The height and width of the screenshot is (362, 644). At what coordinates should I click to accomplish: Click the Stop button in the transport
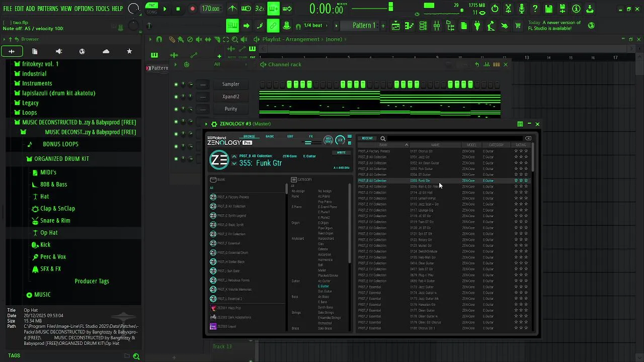coord(178,9)
